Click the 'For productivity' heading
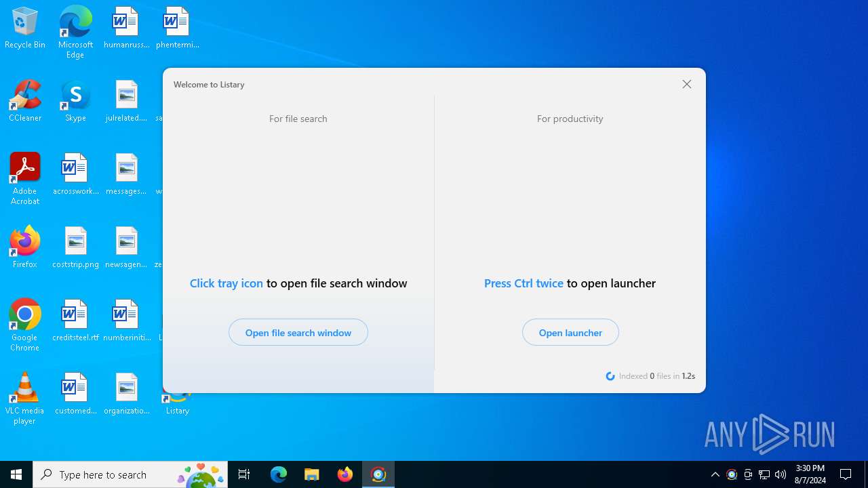 pyautogui.click(x=570, y=119)
